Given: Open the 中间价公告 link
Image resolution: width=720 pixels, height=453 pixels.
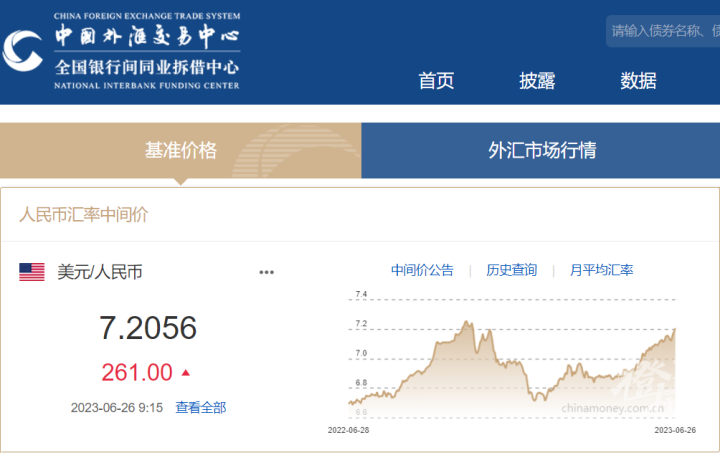Looking at the screenshot, I should click(x=422, y=270).
